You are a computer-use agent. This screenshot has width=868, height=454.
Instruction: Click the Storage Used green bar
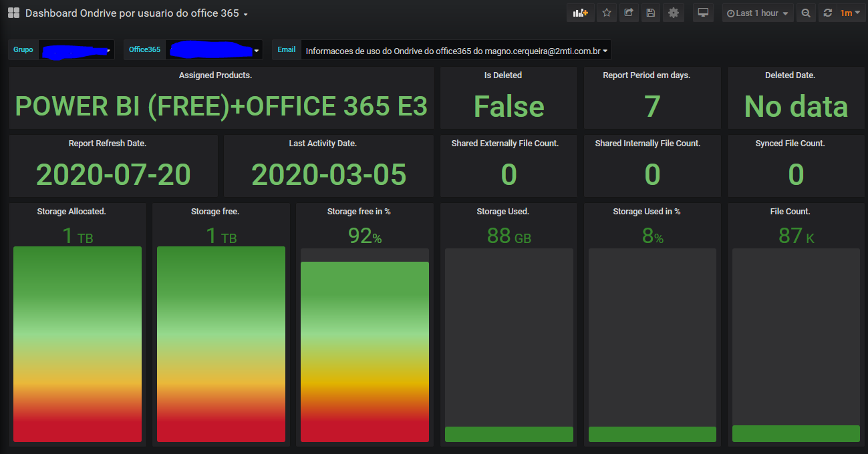pos(509,434)
